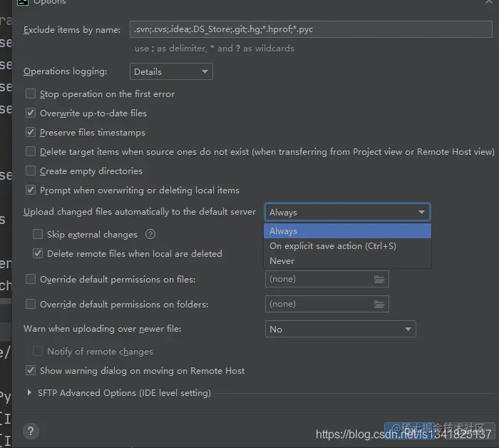Viewport: 499px width, 448px height.
Task: Click Exclude items by name label
Action: point(72,30)
